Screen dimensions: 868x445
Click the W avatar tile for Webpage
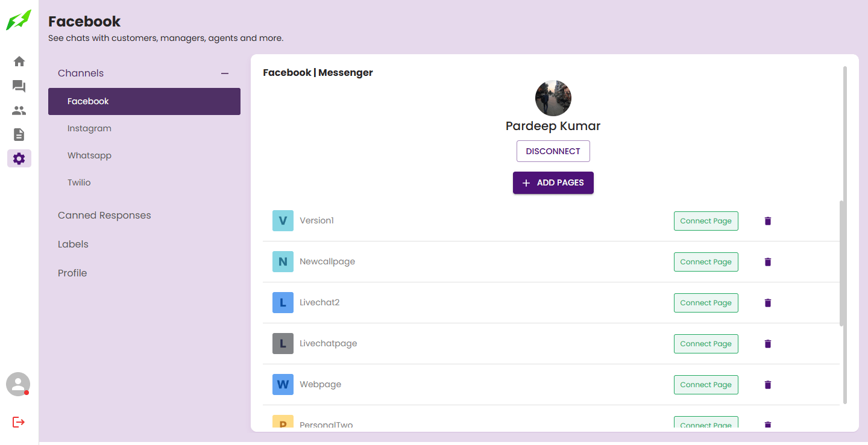pyautogui.click(x=283, y=385)
